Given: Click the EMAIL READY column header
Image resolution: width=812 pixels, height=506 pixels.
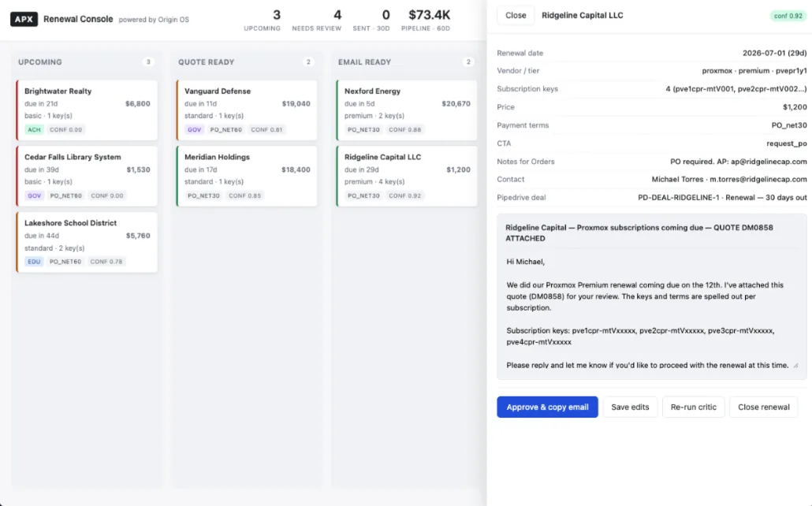Looking at the screenshot, I should pyautogui.click(x=364, y=61).
